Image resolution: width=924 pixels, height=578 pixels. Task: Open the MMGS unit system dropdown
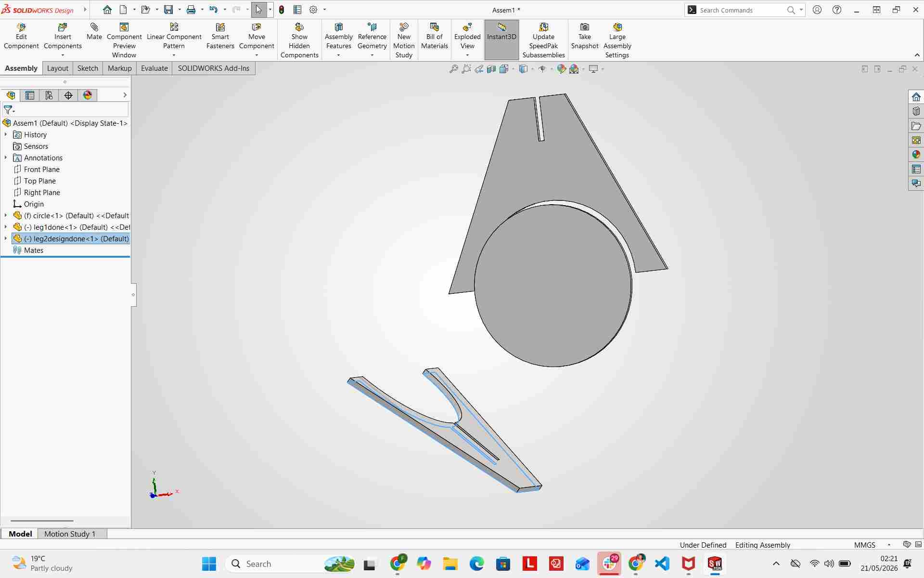[889, 545]
